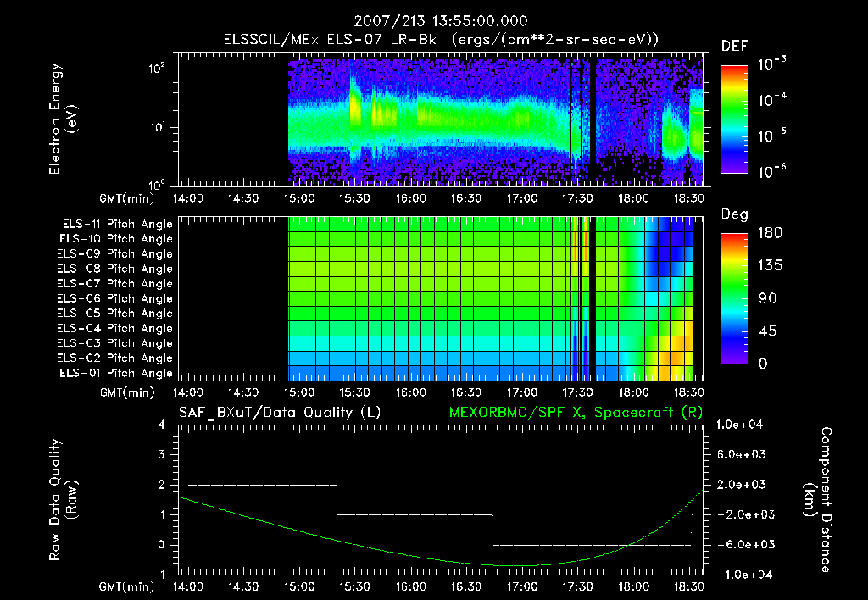Click the 17:00 tick under bottom plot
Screen dimensions: 868x600
(522, 587)
